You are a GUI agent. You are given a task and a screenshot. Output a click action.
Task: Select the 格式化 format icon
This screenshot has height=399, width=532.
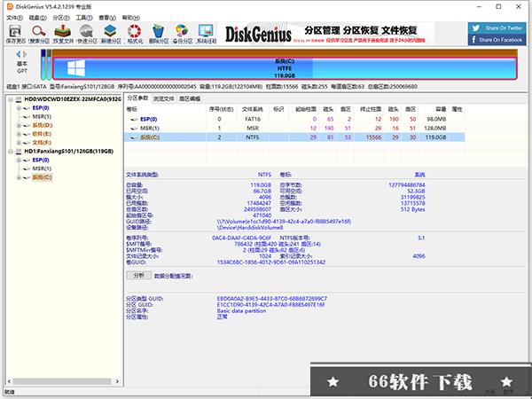[135, 31]
